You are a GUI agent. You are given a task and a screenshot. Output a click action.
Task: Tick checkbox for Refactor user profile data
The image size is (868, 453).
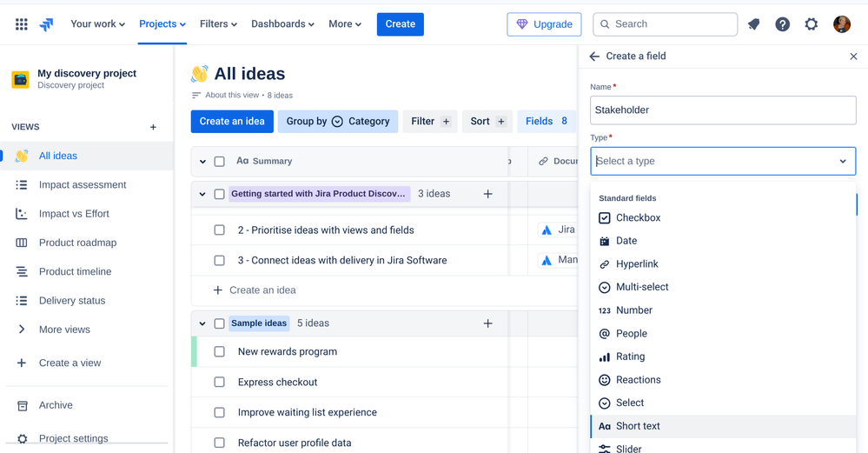pyautogui.click(x=220, y=443)
